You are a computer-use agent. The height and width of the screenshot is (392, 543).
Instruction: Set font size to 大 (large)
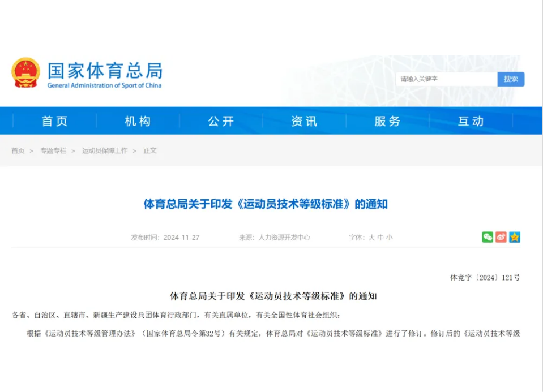(372, 238)
